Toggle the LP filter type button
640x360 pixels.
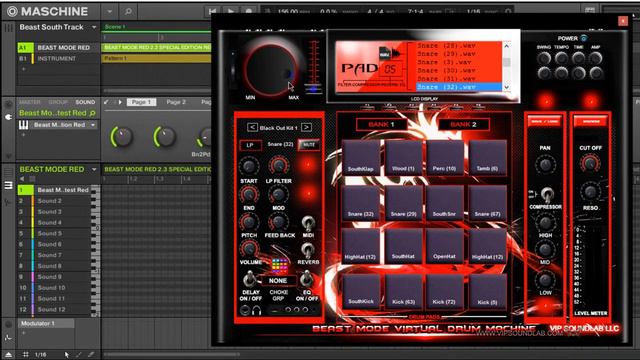250,145
